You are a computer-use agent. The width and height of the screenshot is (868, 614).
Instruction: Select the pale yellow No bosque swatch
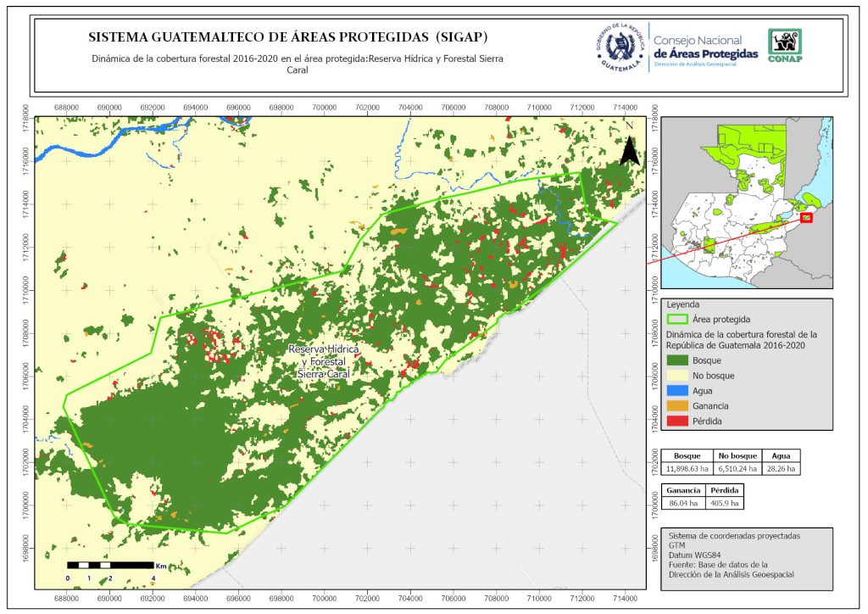678,376
